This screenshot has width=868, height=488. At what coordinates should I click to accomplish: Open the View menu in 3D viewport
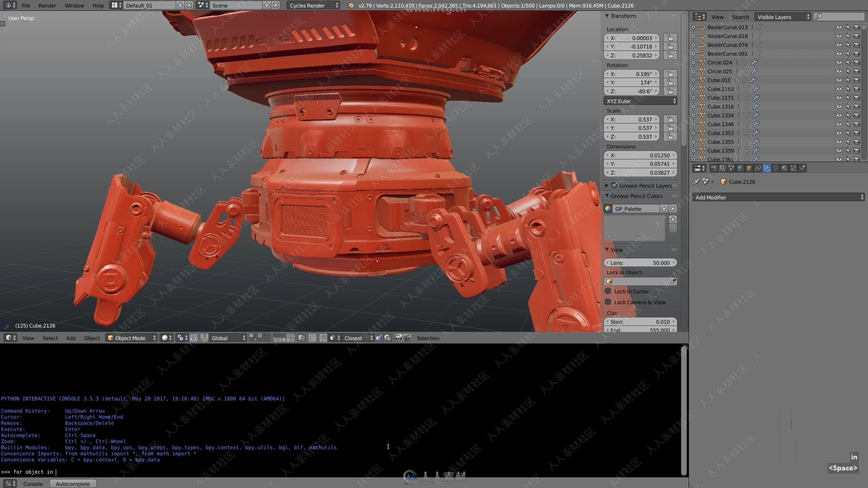(x=27, y=338)
